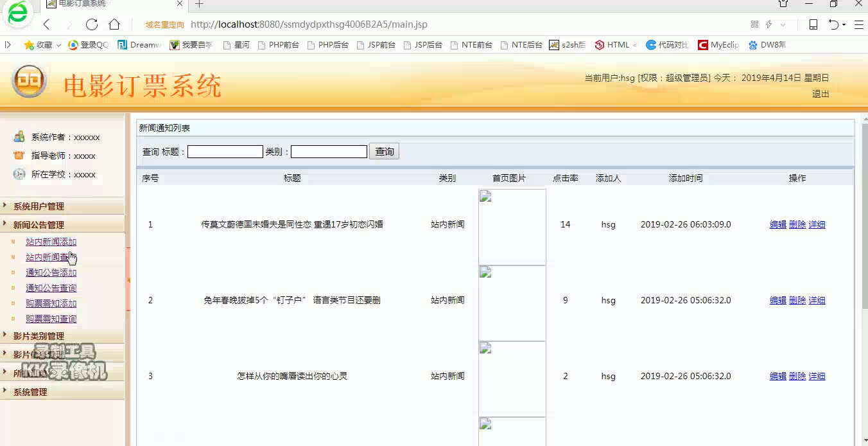Edit news row 3 via 编辑
Viewport: 868px width, 446px height.
tap(778, 376)
